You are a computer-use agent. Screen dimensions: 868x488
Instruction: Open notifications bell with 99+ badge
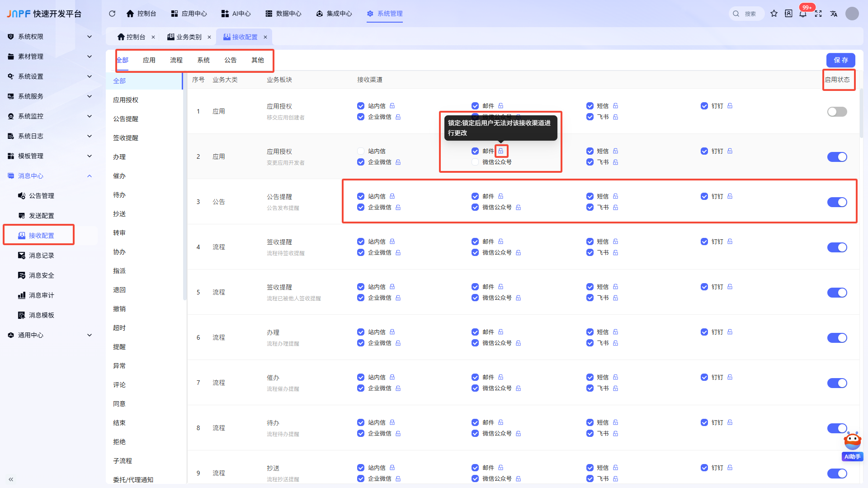pyautogui.click(x=803, y=14)
